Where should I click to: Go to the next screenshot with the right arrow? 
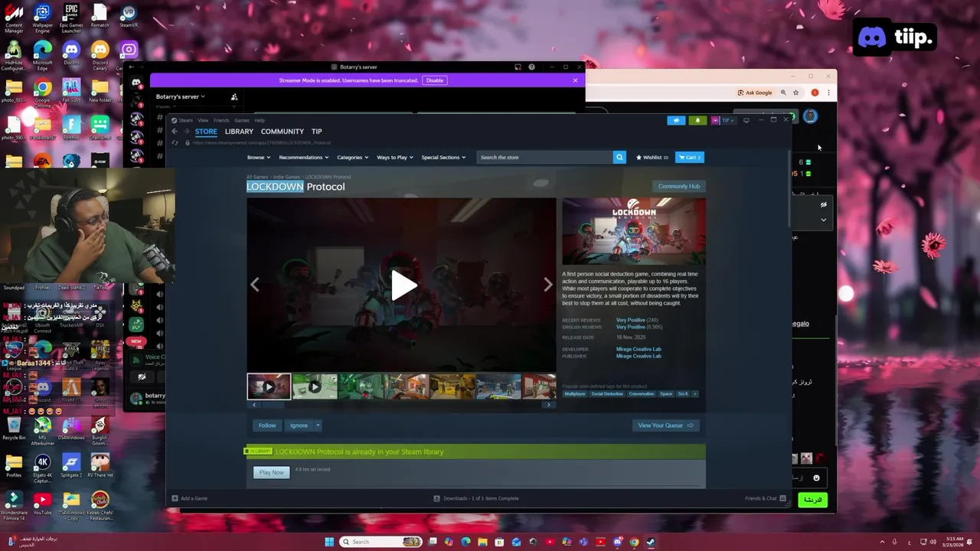(547, 285)
